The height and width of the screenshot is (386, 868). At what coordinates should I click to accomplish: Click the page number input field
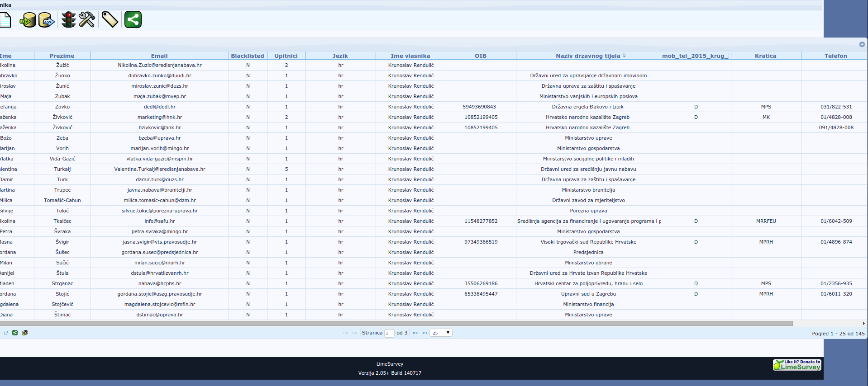tap(389, 333)
